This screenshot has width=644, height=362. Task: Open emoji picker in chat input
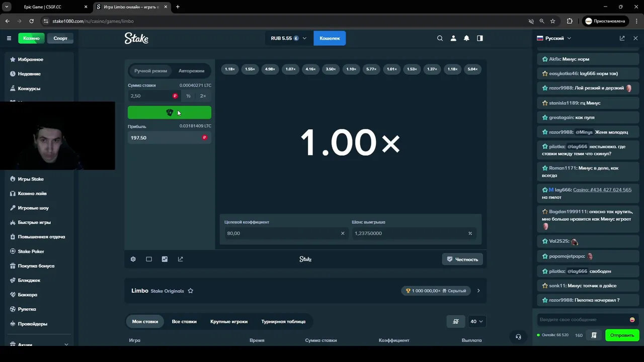(632, 320)
